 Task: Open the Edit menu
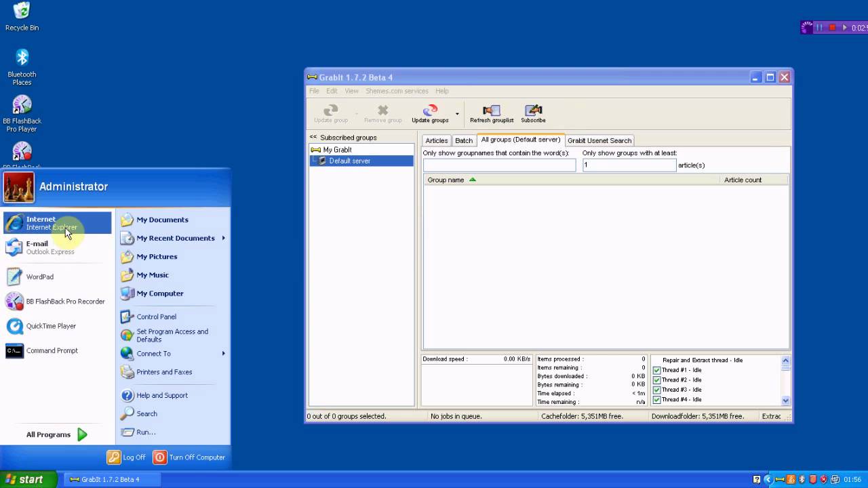pos(332,91)
